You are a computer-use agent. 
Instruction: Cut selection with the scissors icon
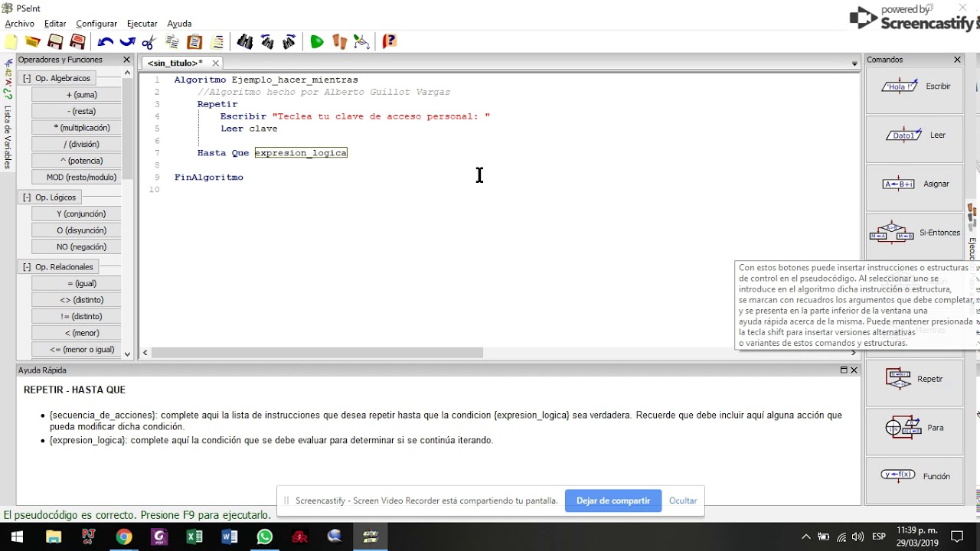(149, 42)
